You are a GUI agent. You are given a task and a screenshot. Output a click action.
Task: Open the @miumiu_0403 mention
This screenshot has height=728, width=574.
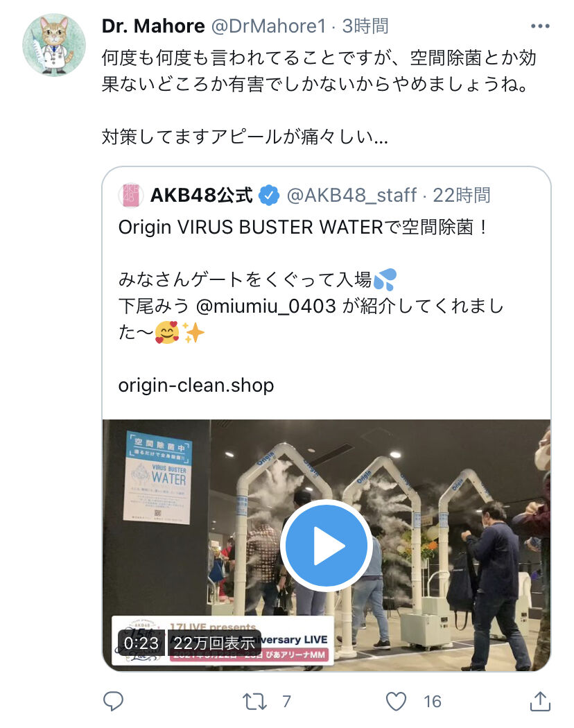point(266,306)
